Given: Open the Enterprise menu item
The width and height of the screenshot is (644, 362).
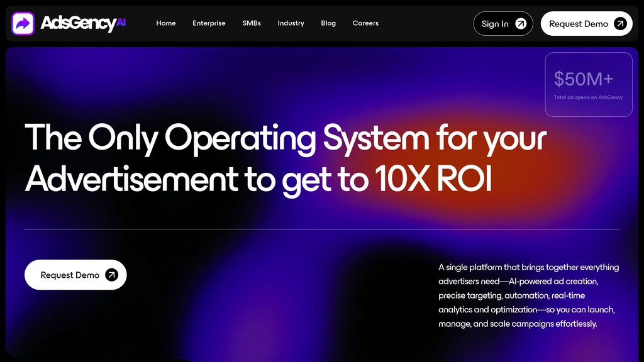Looking at the screenshot, I should (209, 23).
